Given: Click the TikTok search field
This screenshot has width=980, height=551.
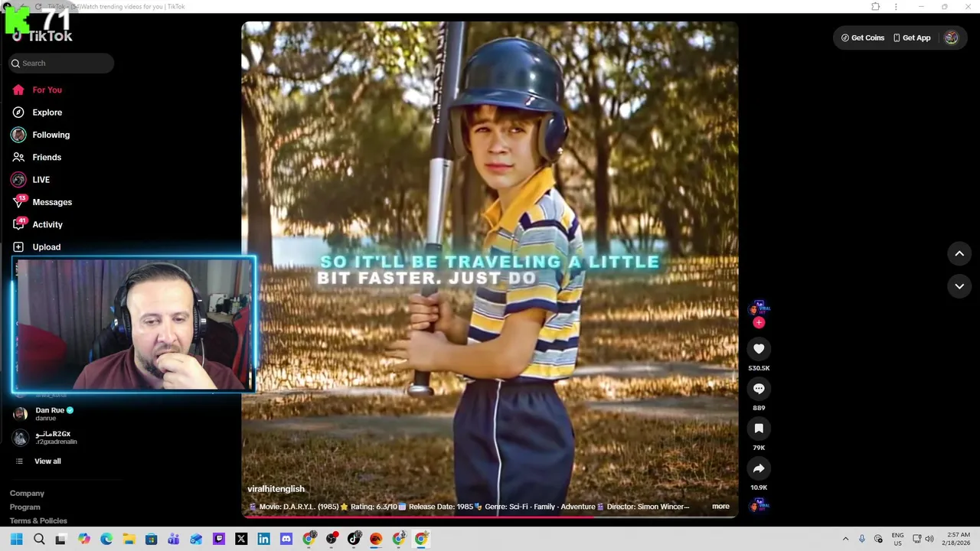Looking at the screenshot, I should click(61, 64).
